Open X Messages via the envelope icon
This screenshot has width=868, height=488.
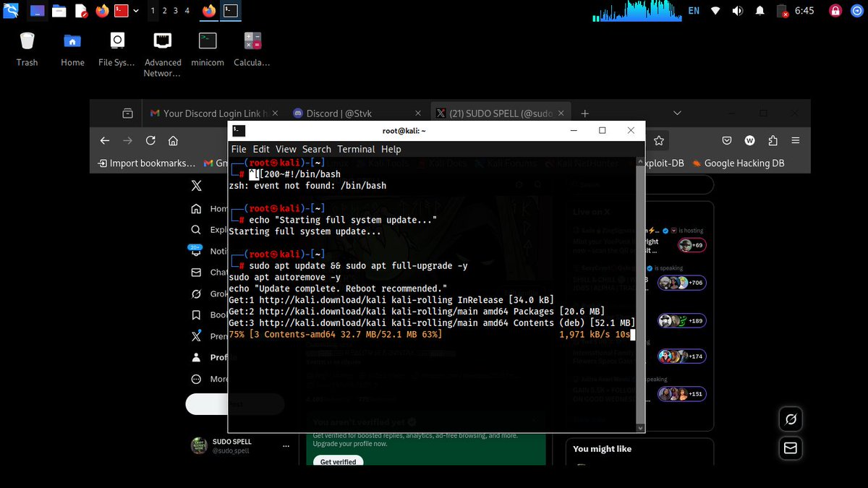(x=791, y=448)
